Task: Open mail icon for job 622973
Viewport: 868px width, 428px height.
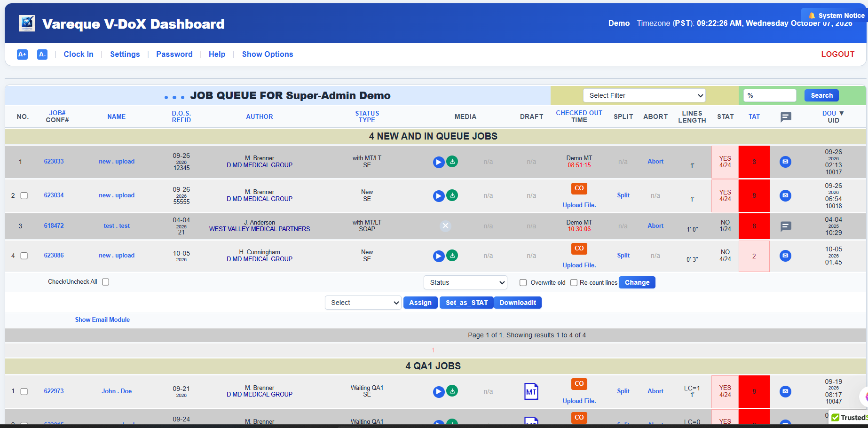Action: coord(785,391)
